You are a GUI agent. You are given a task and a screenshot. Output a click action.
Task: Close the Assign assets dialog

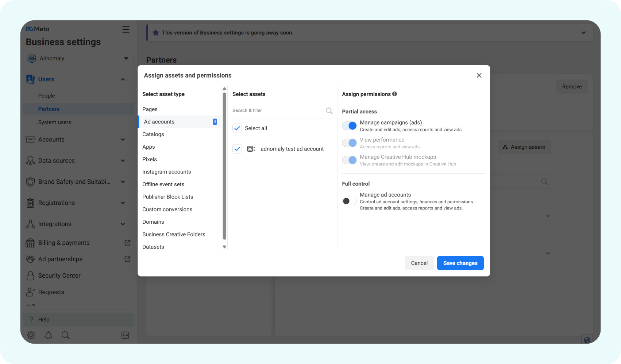pos(479,75)
